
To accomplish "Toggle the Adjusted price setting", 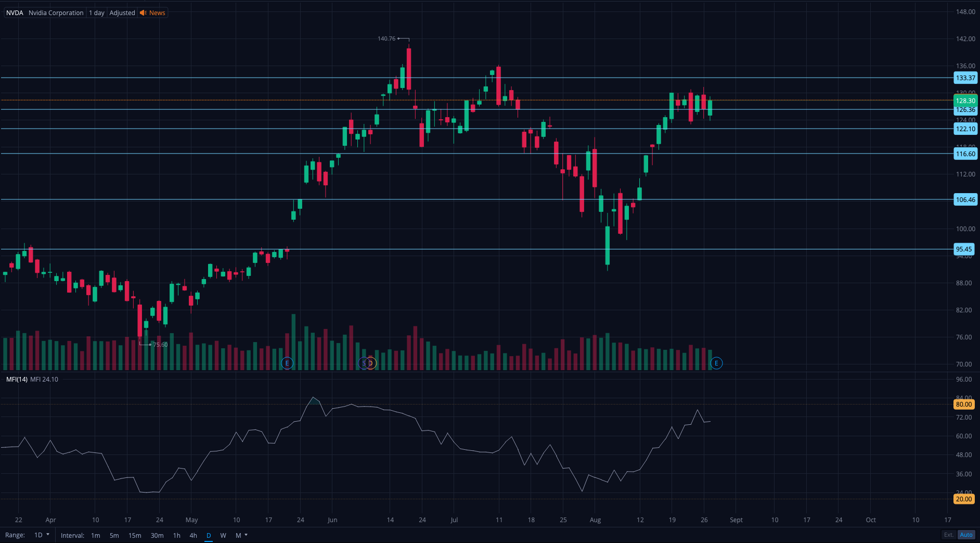I will [x=122, y=13].
